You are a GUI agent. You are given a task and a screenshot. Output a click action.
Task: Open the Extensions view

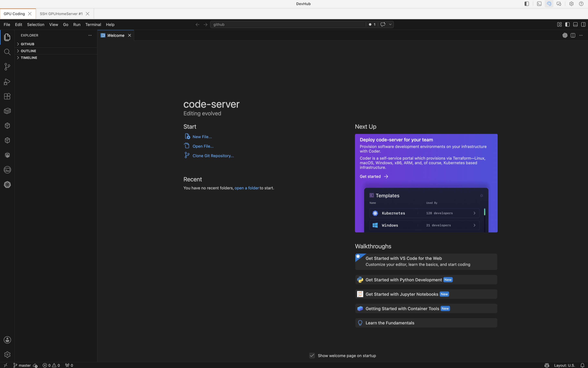click(7, 96)
